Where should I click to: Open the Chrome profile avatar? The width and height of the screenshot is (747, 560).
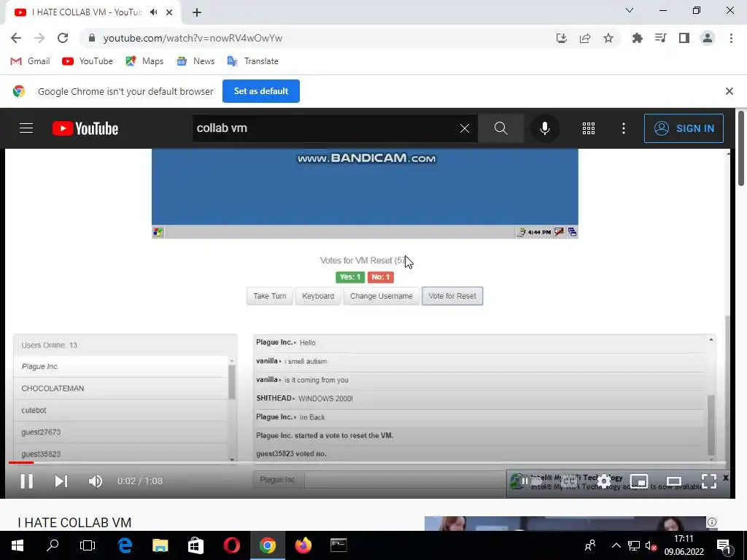coord(708,38)
